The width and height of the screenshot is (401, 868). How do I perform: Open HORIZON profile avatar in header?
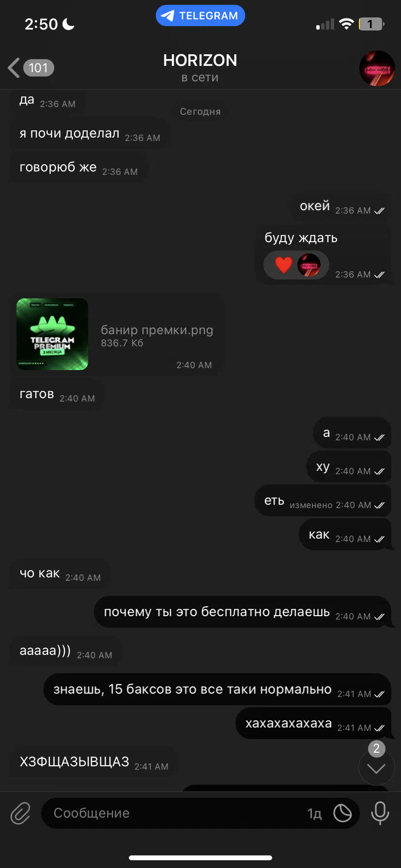pos(377,68)
